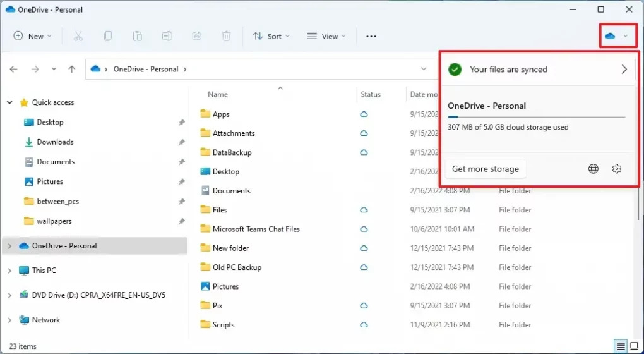The image size is (644, 354).
Task: Click the OneDrive cloud status icon in toolbar
Action: click(x=610, y=36)
